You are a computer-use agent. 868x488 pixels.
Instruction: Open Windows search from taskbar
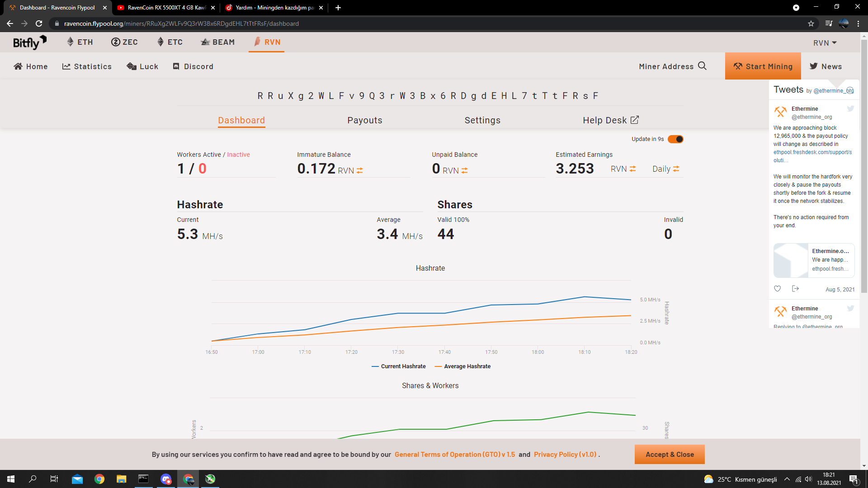(x=33, y=479)
